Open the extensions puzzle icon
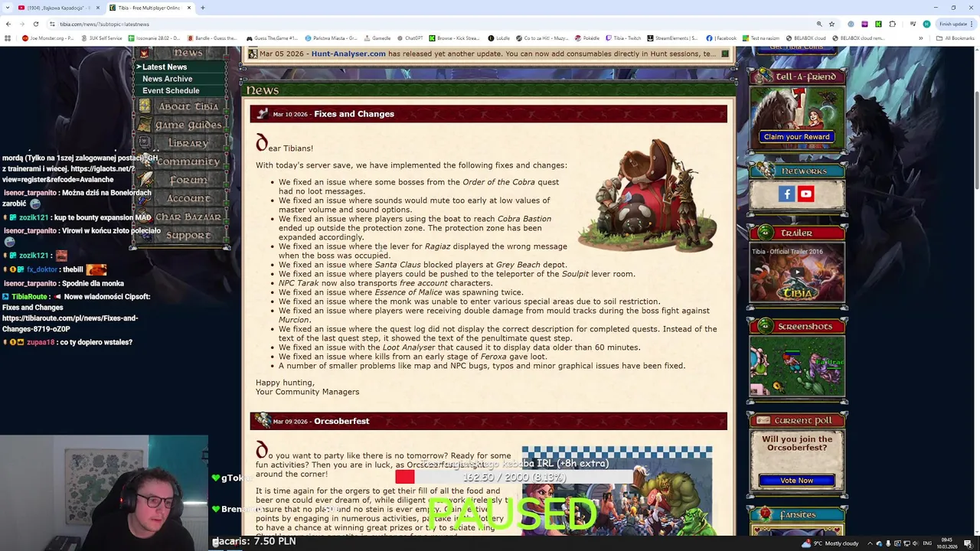 point(892,24)
